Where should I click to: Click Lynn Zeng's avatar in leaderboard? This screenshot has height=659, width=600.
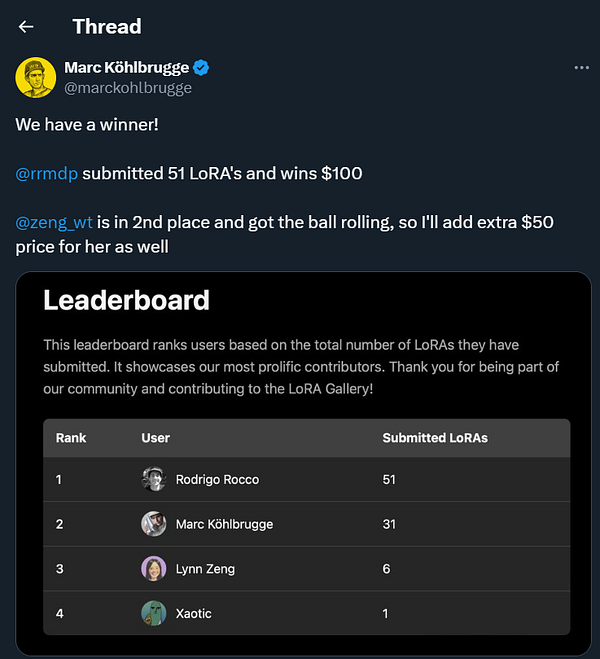click(x=153, y=569)
